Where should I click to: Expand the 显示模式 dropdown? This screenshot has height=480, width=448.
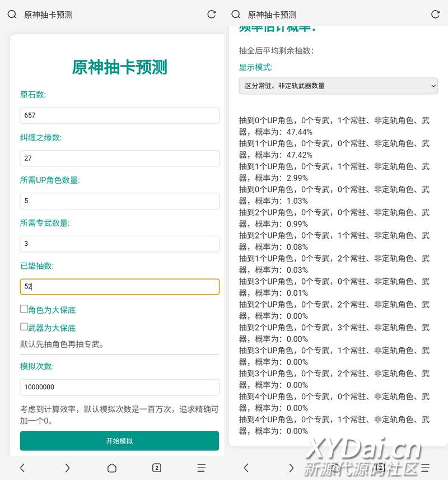(x=338, y=86)
